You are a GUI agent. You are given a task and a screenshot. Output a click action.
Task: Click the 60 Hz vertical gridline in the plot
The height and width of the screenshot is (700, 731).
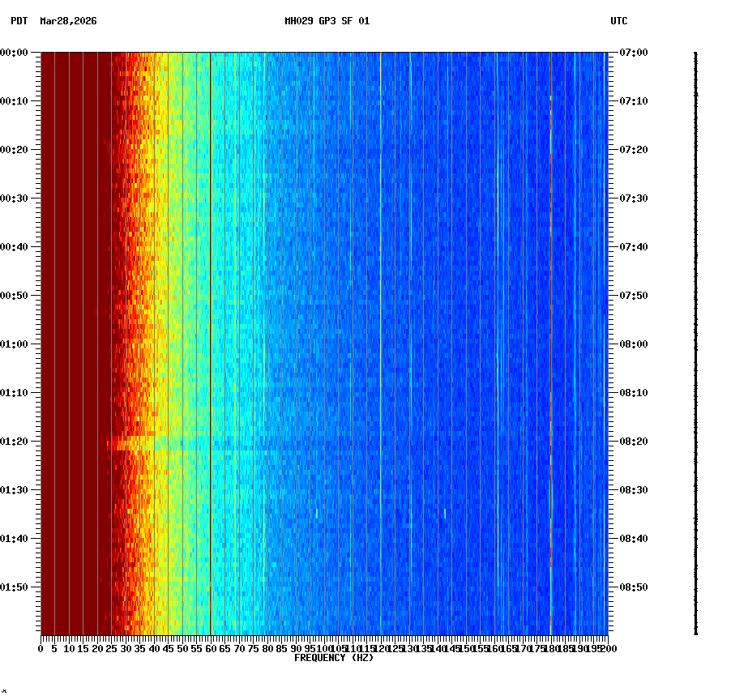pos(210,324)
